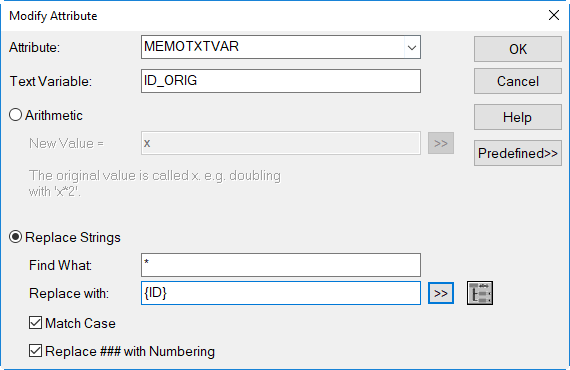The height and width of the screenshot is (370, 570).
Task: Click into the Find What field
Action: [281, 265]
